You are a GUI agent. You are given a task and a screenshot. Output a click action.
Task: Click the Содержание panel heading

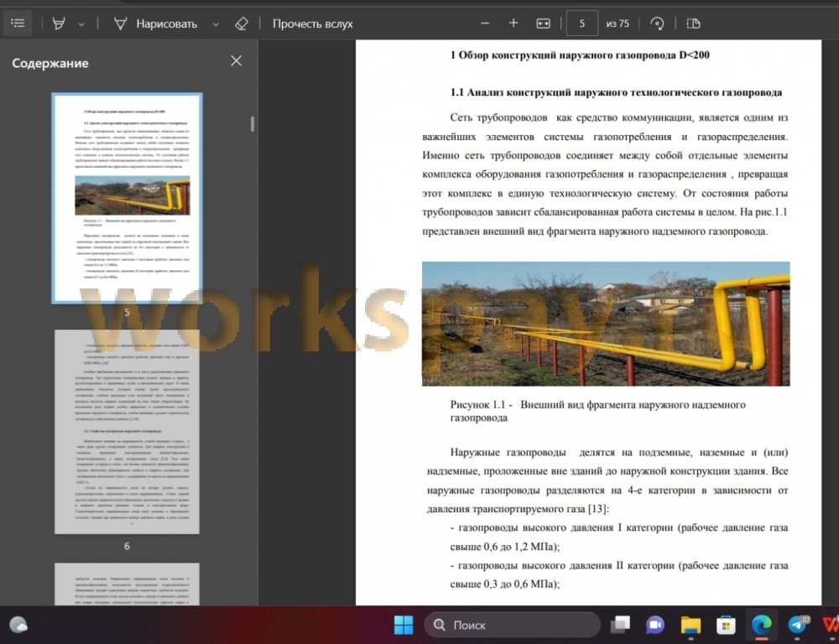click(x=50, y=63)
